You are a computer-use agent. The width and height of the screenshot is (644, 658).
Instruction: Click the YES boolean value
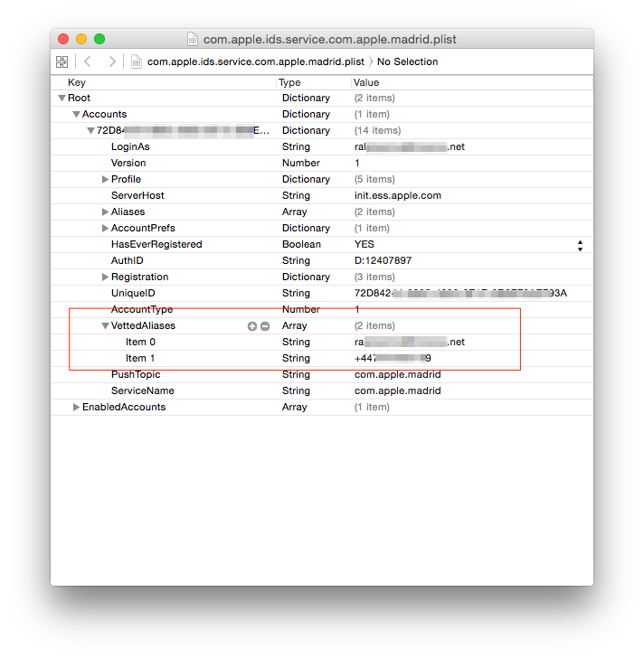tap(364, 244)
